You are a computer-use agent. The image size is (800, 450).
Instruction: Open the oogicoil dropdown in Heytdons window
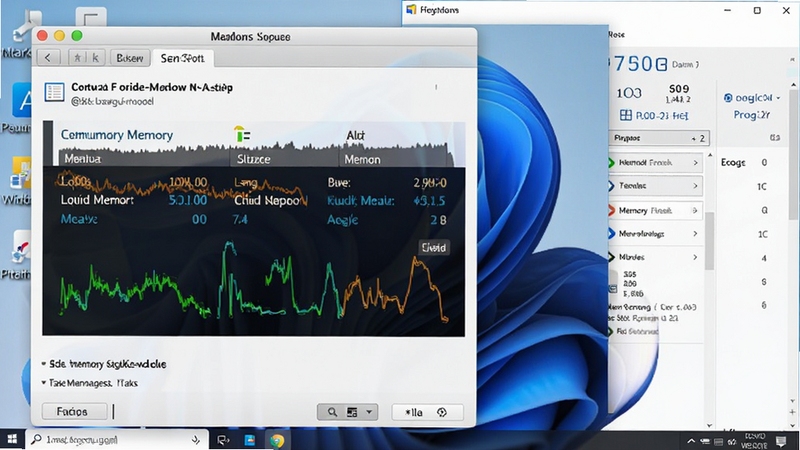pyautogui.click(x=753, y=97)
